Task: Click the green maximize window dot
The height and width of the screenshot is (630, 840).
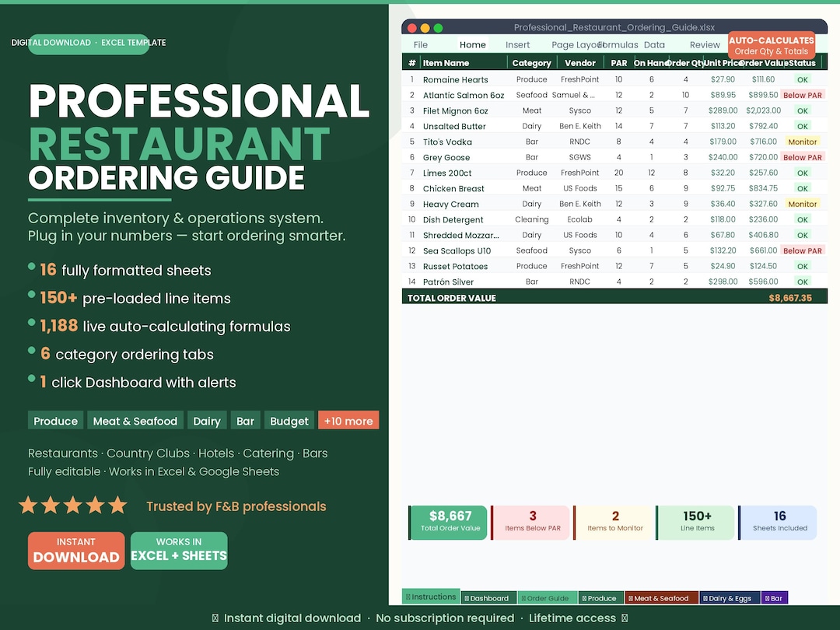Action: coord(438,28)
